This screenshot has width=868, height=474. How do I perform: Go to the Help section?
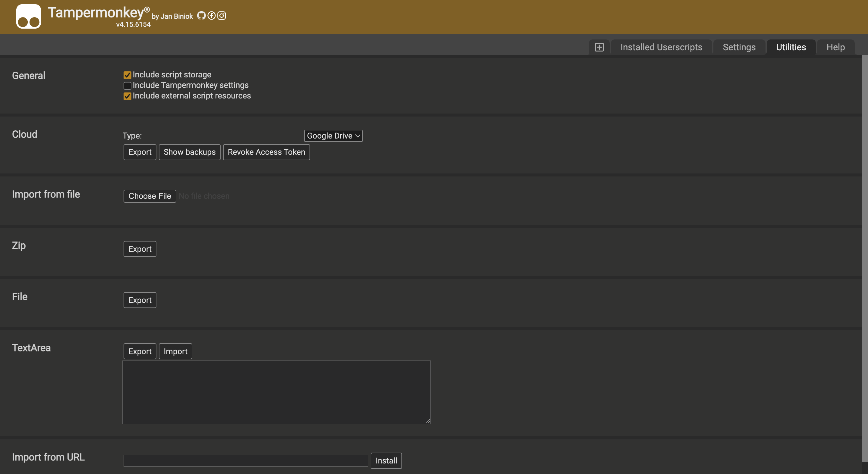(x=835, y=47)
